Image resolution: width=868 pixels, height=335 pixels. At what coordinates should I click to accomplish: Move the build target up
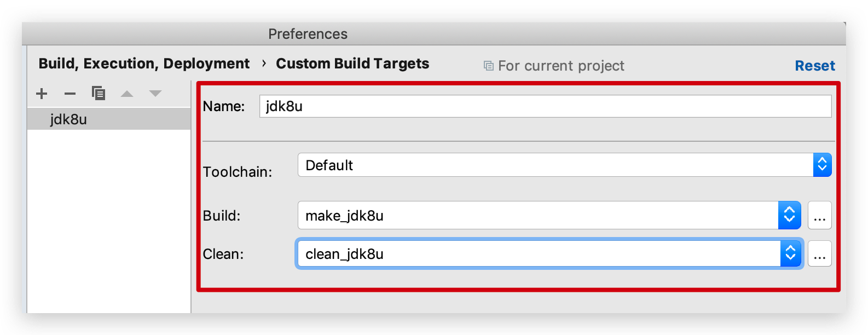coord(127,94)
